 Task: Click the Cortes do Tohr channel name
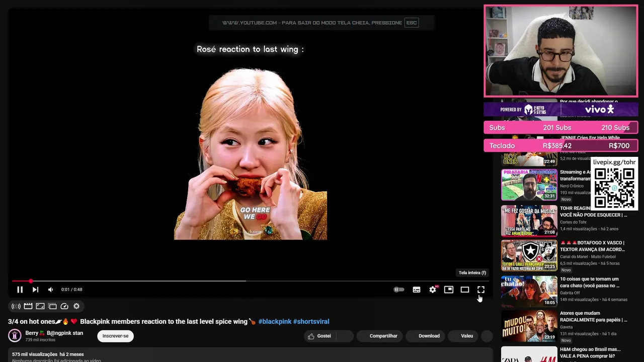pyautogui.click(x=573, y=222)
